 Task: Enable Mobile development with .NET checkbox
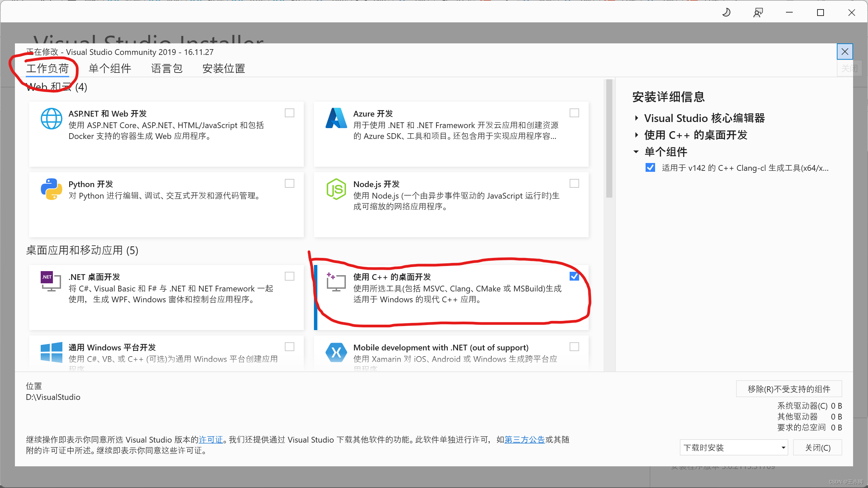tap(574, 347)
